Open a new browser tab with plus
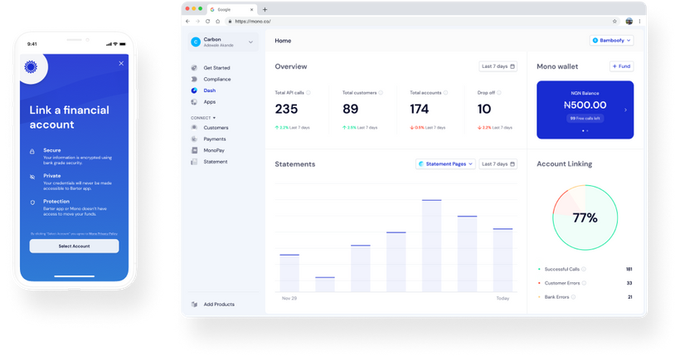The width and height of the screenshot is (680, 361). 265,10
